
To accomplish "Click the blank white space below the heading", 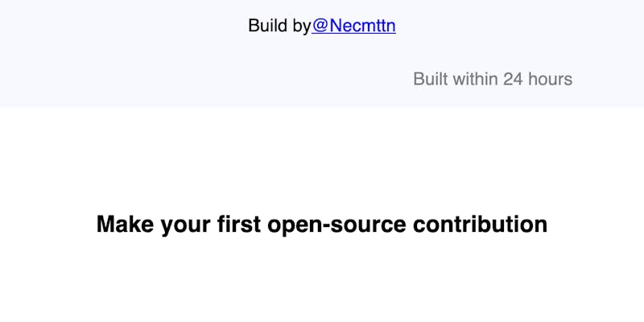I will [x=321, y=281].
